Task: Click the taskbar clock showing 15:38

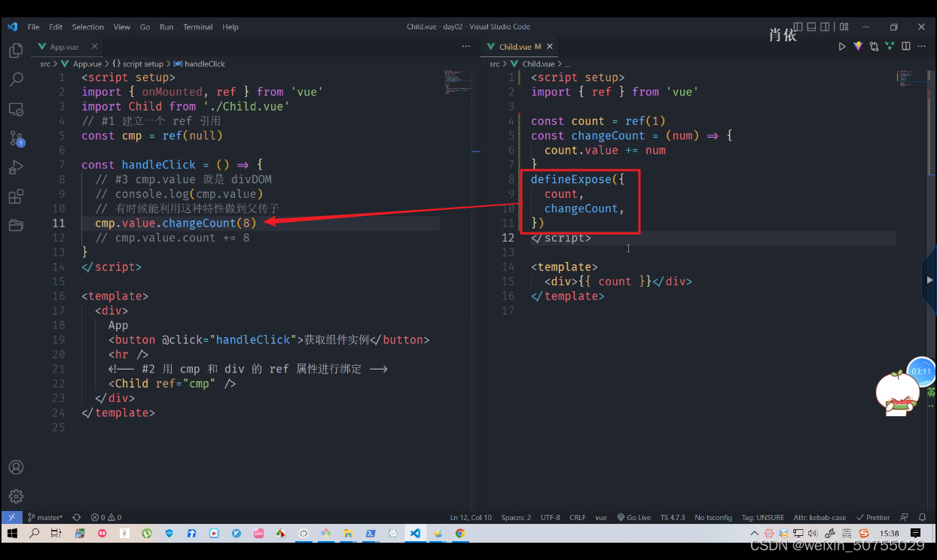Action: (x=890, y=533)
